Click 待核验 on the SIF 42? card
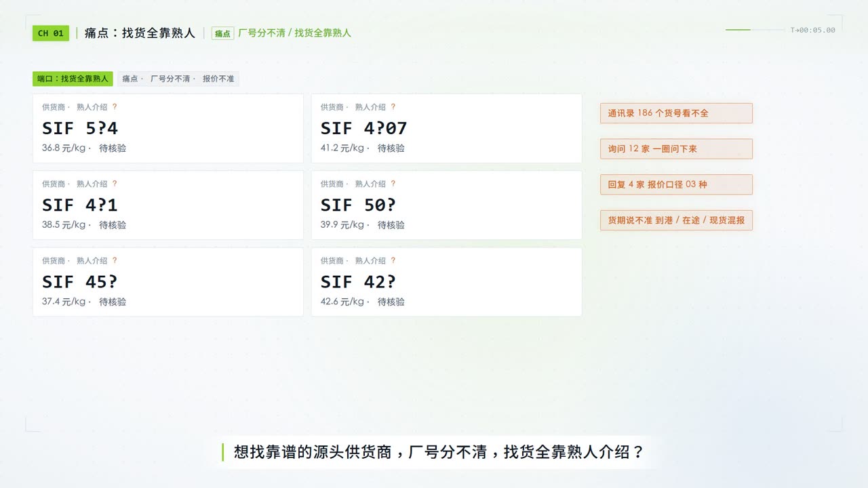The height and width of the screenshot is (488, 868). (391, 302)
